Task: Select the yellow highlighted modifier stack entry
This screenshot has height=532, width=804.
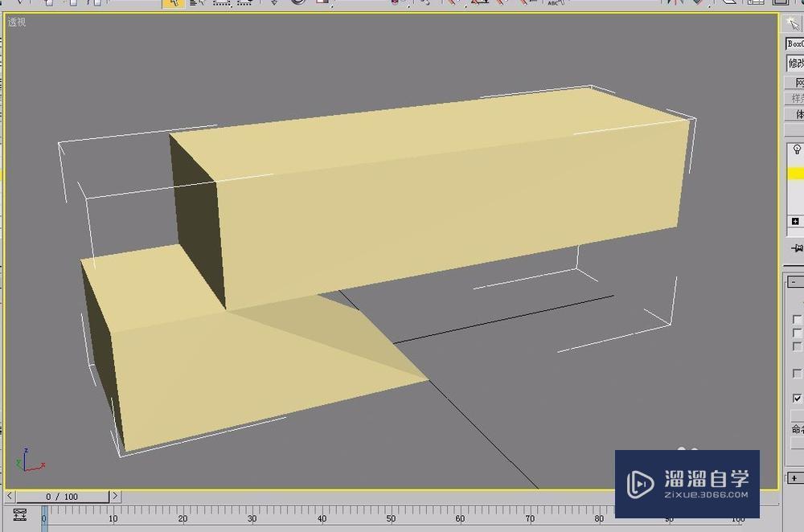Action: pos(795,174)
